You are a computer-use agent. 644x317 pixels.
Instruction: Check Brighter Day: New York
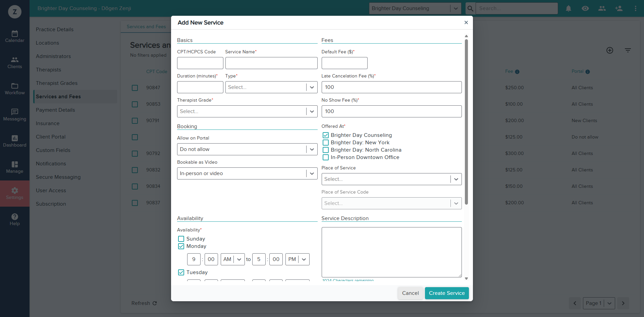coord(326,143)
